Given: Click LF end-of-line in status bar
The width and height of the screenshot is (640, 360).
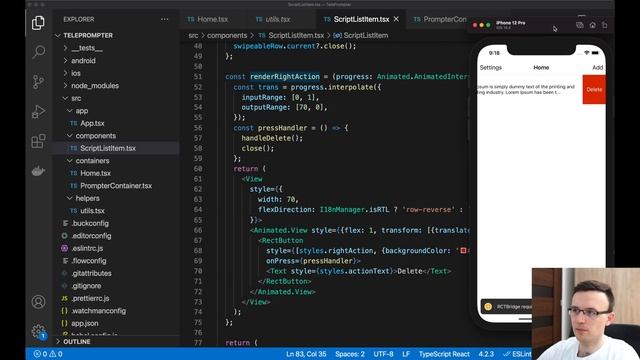Looking at the screenshot, I should (x=406, y=354).
